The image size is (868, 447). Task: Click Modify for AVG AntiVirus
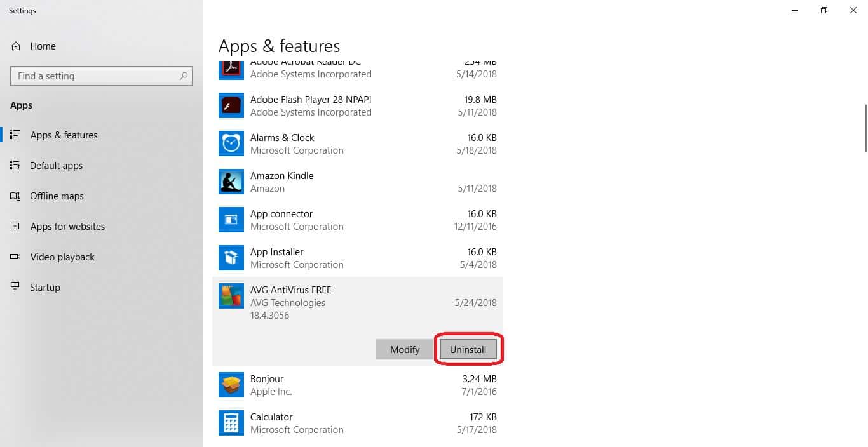[405, 349]
